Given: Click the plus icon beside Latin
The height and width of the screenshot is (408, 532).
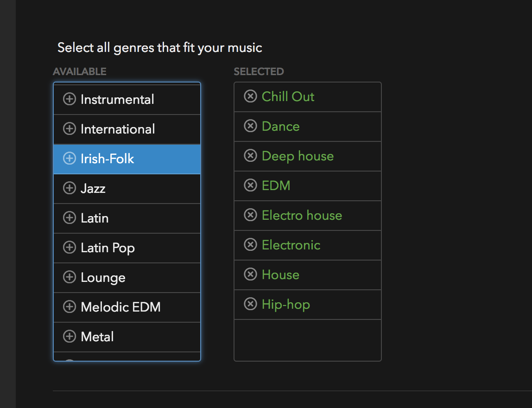Looking at the screenshot, I should (x=70, y=217).
